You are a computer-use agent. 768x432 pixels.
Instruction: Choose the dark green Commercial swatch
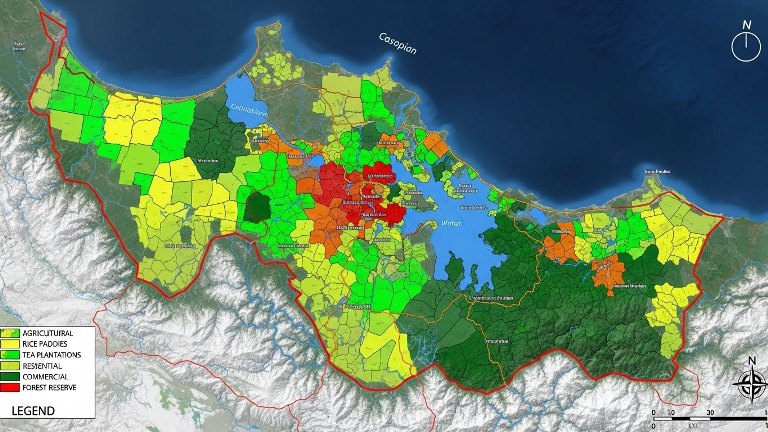[x=11, y=378]
